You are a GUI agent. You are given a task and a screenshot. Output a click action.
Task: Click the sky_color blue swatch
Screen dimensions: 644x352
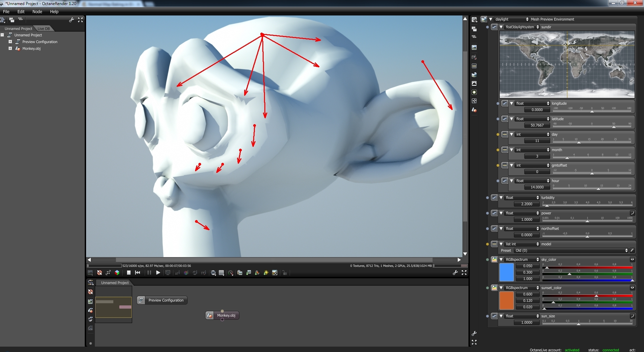click(x=506, y=272)
